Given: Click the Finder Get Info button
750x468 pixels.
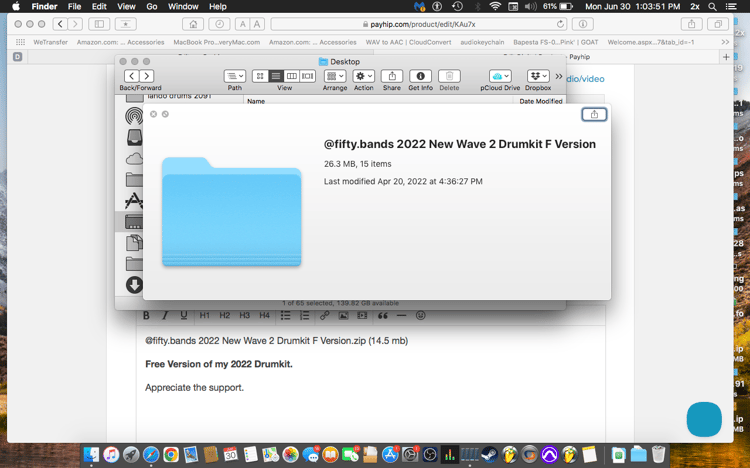Looking at the screenshot, I should (x=420, y=76).
